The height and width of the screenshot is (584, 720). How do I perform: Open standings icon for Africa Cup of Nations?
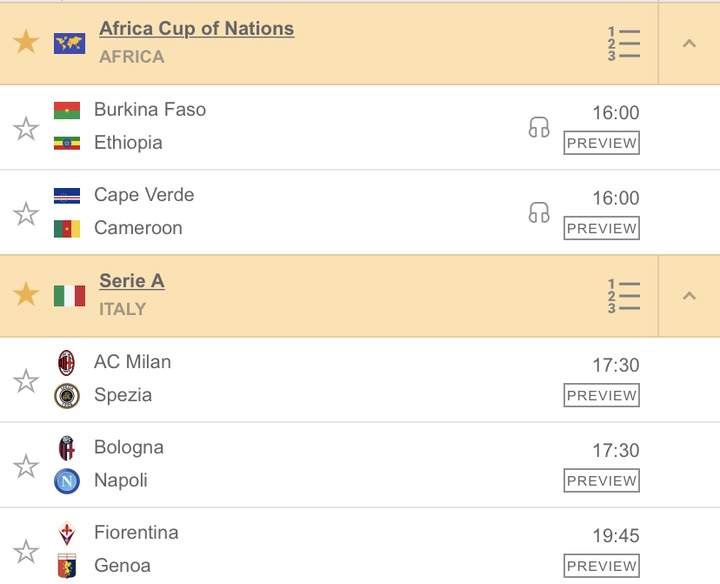coord(624,44)
